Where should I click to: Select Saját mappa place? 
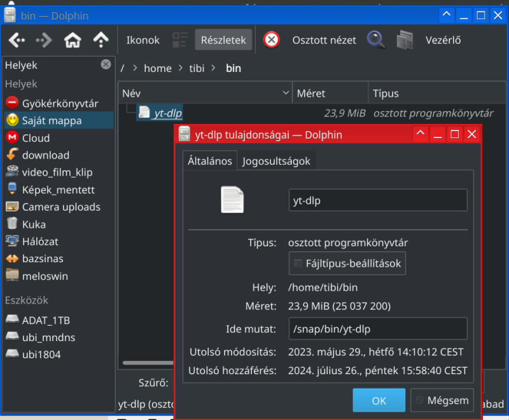[x=59, y=120]
